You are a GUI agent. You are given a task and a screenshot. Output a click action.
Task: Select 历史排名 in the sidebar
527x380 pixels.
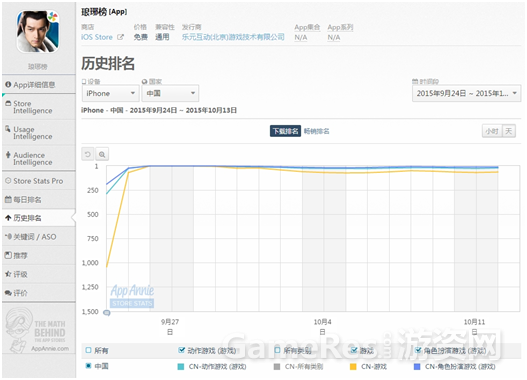click(38, 218)
